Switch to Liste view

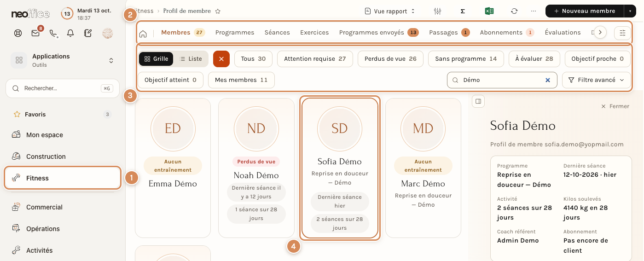click(x=191, y=59)
